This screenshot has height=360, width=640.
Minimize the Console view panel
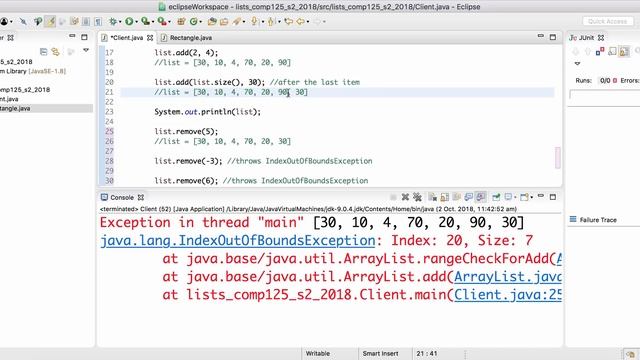[540, 196]
